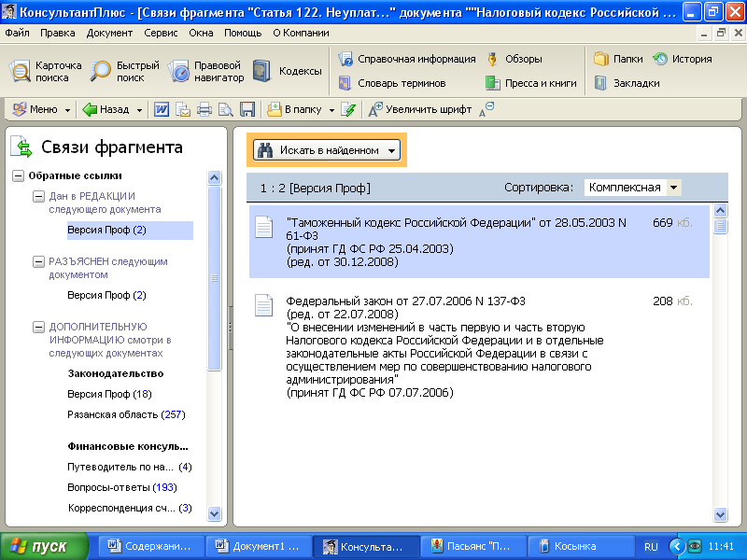Open the Кодексы section
Screen dimensions: 747x560
(287, 72)
